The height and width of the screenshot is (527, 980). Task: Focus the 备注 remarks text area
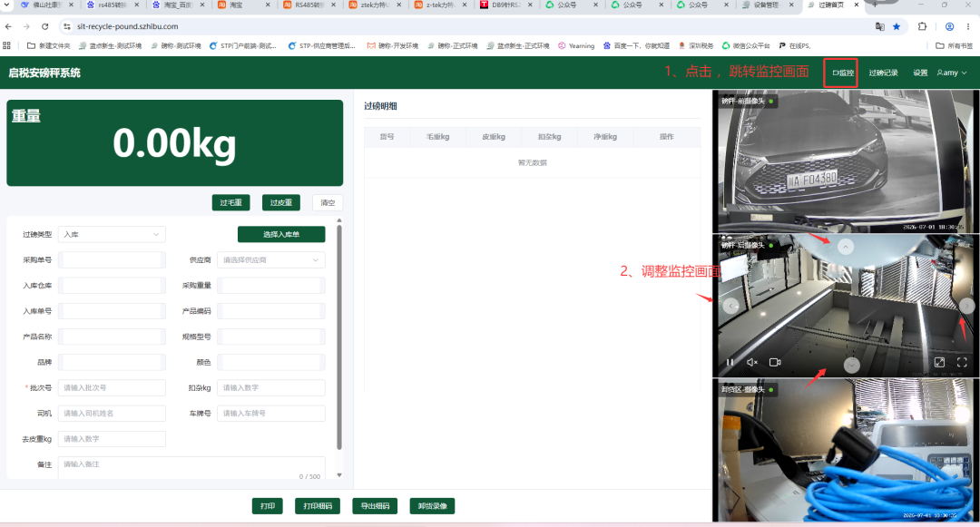point(191,468)
